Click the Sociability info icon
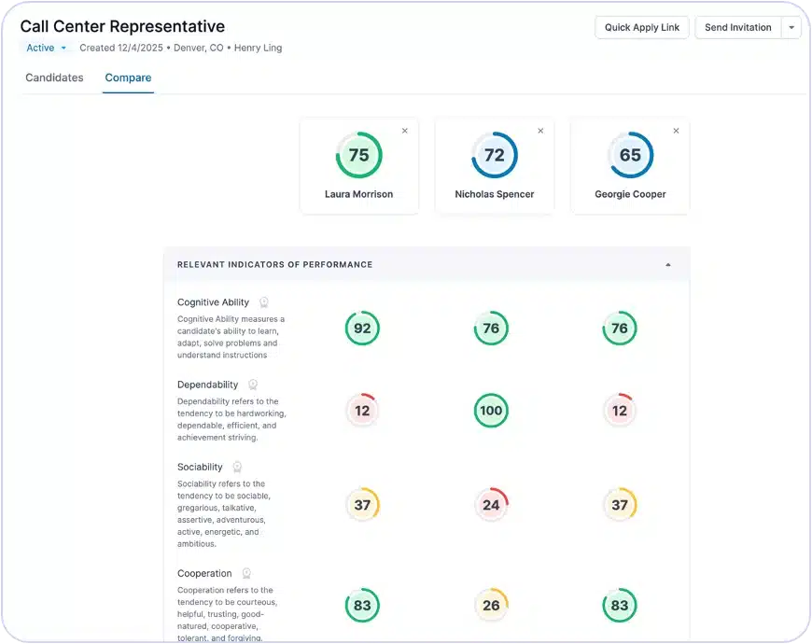This screenshot has width=812, height=644. pos(237,467)
